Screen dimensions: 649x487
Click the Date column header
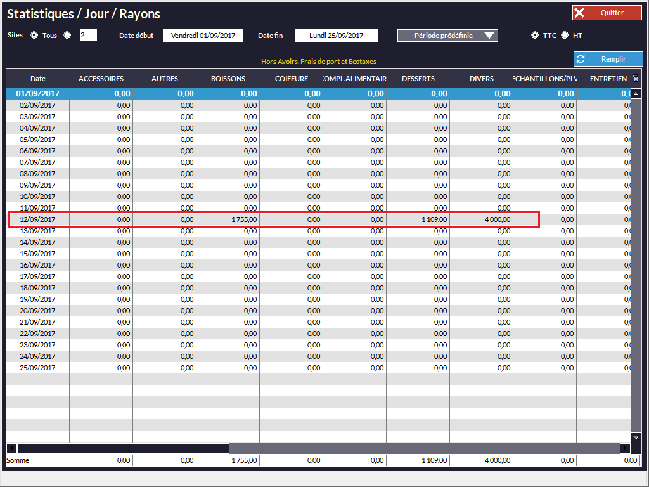[x=38, y=78]
